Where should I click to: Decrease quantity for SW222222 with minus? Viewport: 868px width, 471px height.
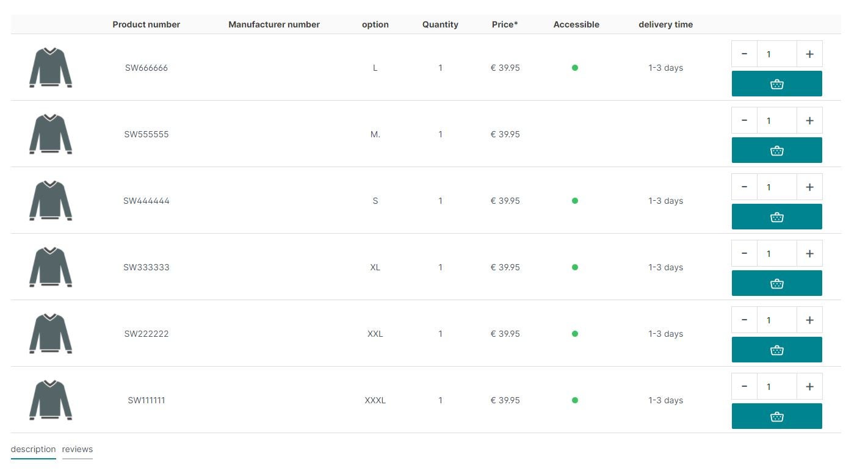(x=745, y=320)
